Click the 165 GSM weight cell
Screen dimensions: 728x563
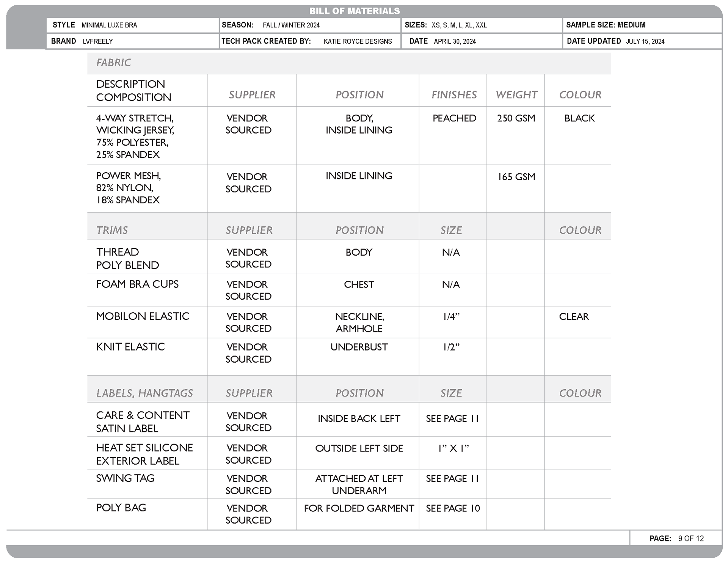[x=516, y=177]
